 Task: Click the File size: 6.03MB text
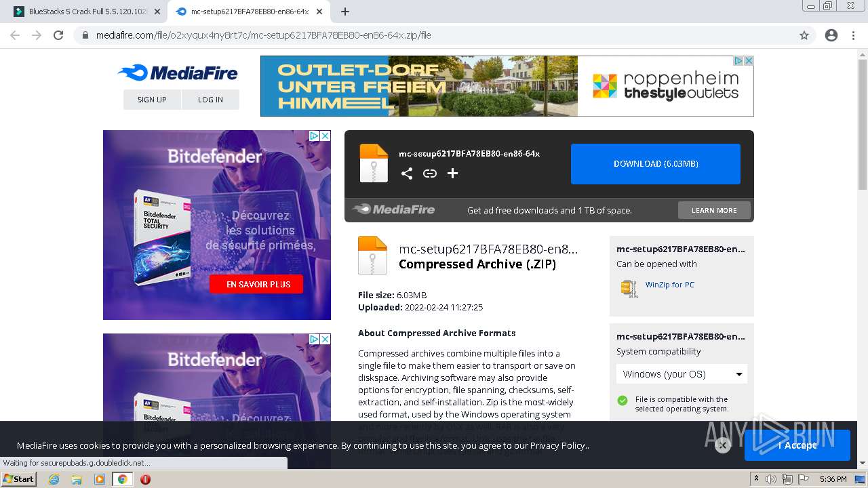click(393, 295)
